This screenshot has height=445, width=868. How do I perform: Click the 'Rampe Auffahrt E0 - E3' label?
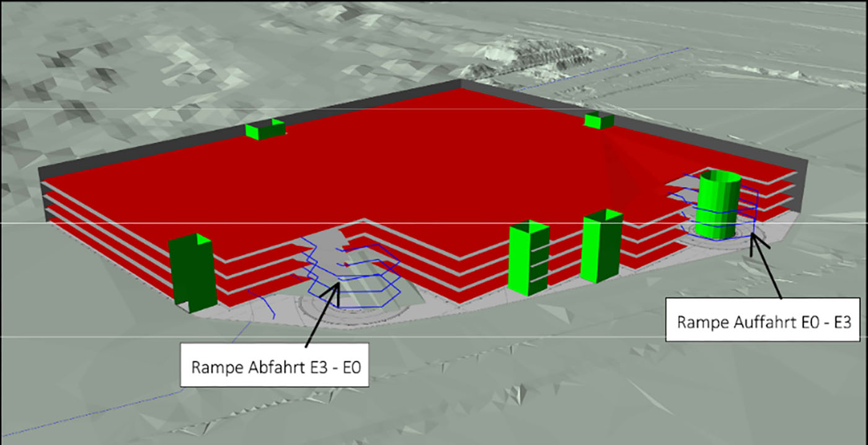point(762,322)
